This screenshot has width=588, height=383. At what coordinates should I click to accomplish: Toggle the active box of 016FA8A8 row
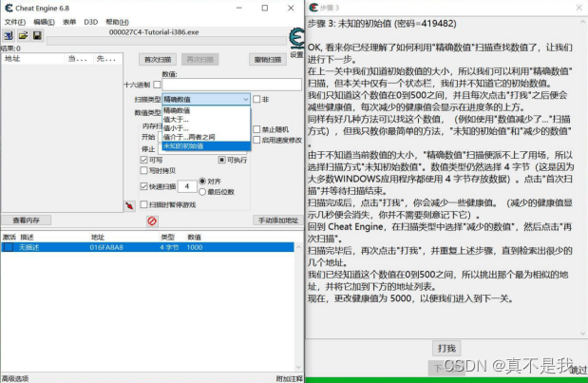pos(9,247)
